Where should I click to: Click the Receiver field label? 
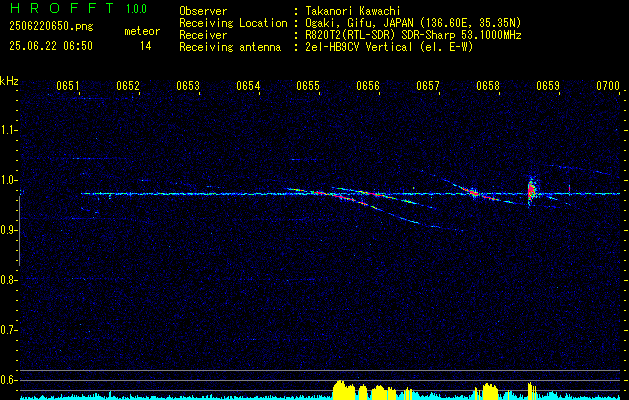click(x=203, y=35)
